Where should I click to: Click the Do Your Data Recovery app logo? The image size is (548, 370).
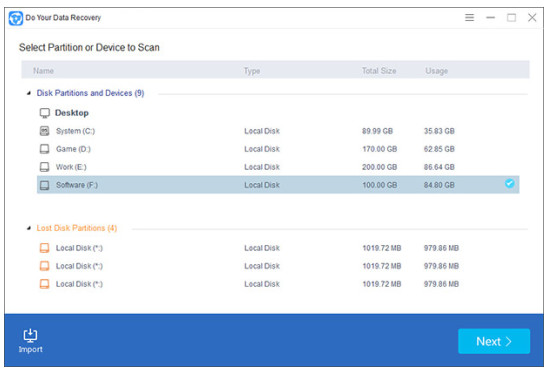click(x=16, y=18)
